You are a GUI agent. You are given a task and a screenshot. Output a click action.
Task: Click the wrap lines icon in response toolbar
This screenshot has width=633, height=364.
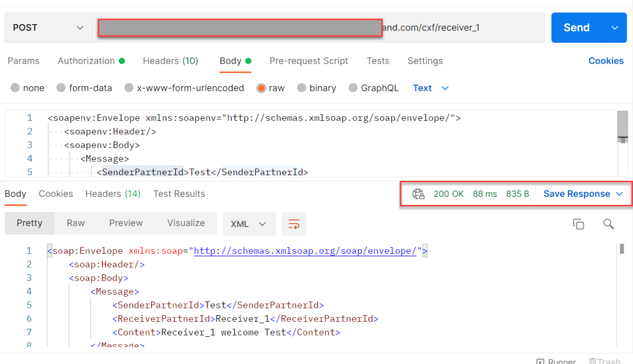[294, 224]
